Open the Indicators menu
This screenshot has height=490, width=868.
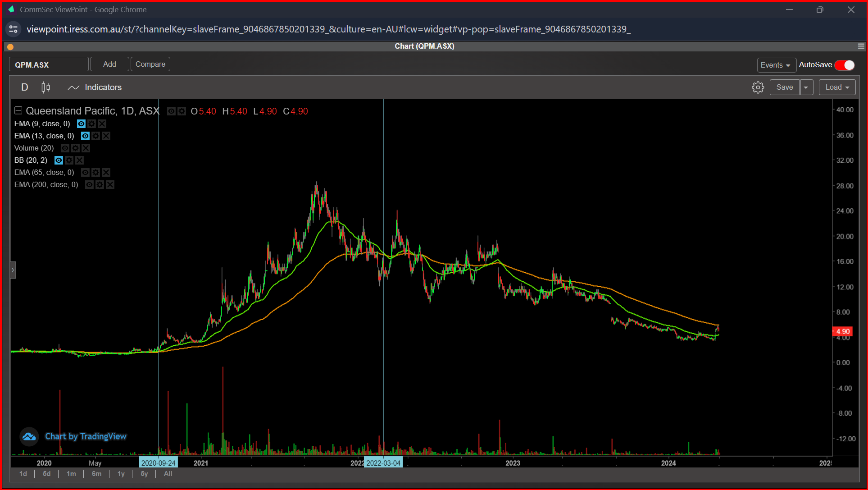pos(95,87)
